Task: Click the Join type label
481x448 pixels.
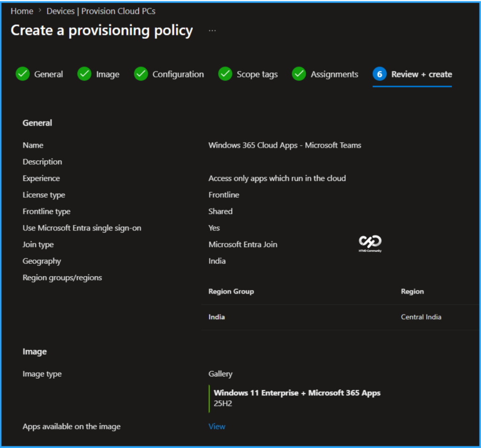Action: point(38,244)
